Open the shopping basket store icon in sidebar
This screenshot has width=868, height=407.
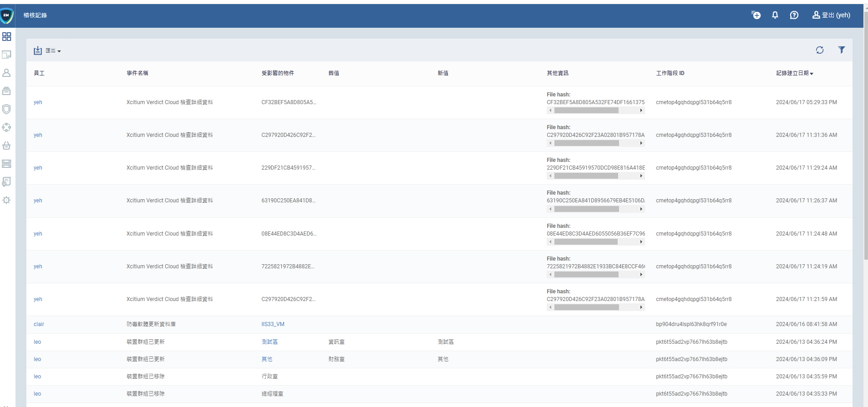tap(6, 146)
